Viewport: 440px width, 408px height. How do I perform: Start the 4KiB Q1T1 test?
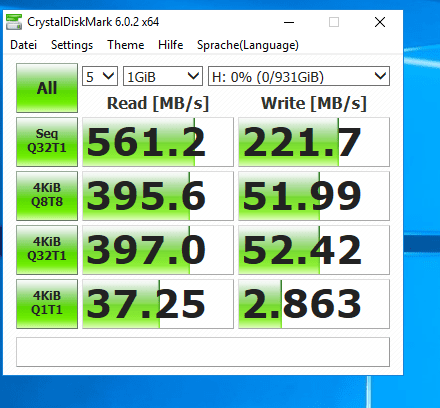[x=47, y=304]
